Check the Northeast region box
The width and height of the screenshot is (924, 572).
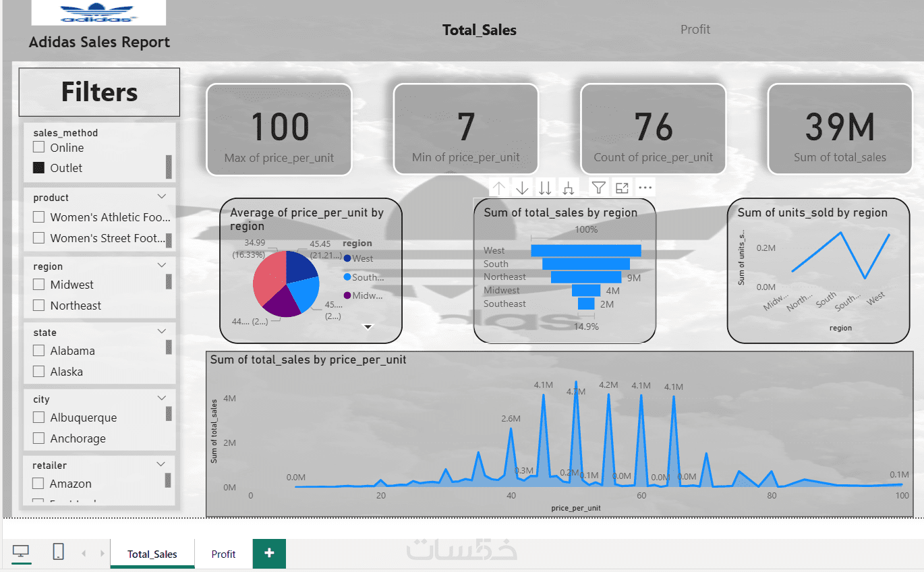point(39,305)
